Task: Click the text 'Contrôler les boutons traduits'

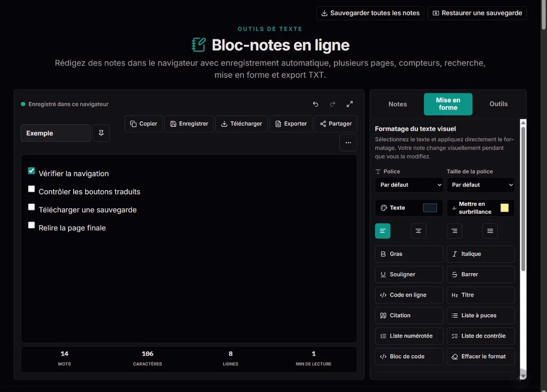Action: pos(89,192)
